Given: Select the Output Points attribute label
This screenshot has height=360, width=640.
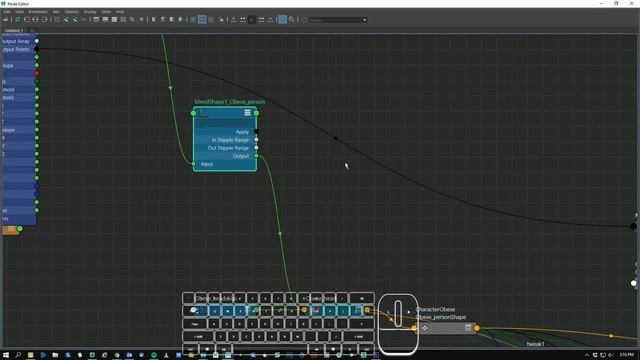Looking at the screenshot, I should [x=16, y=49].
